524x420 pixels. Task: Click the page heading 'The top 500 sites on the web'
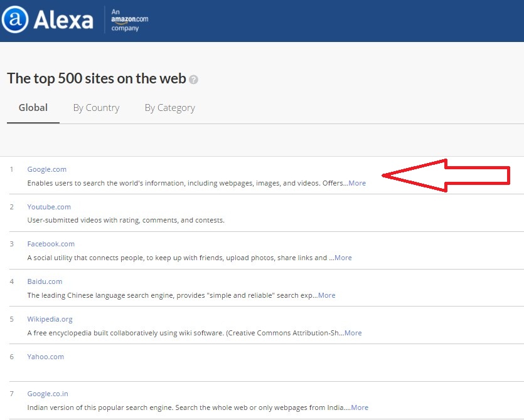click(97, 78)
